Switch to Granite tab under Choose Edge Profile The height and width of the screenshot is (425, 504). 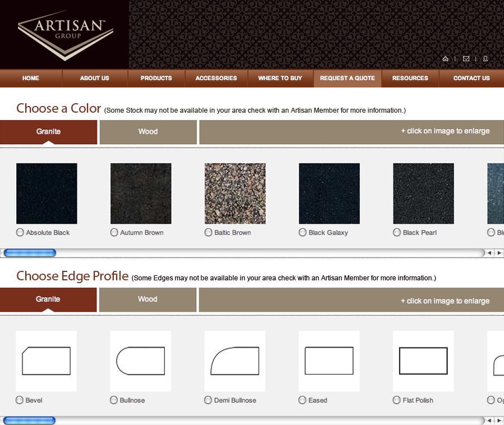(x=48, y=299)
